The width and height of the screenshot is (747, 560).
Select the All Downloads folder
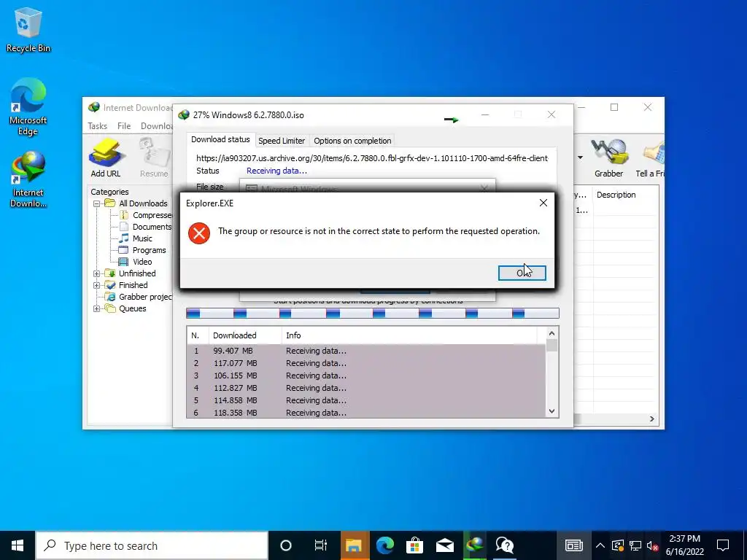pyautogui.click(x=143, y=203)
